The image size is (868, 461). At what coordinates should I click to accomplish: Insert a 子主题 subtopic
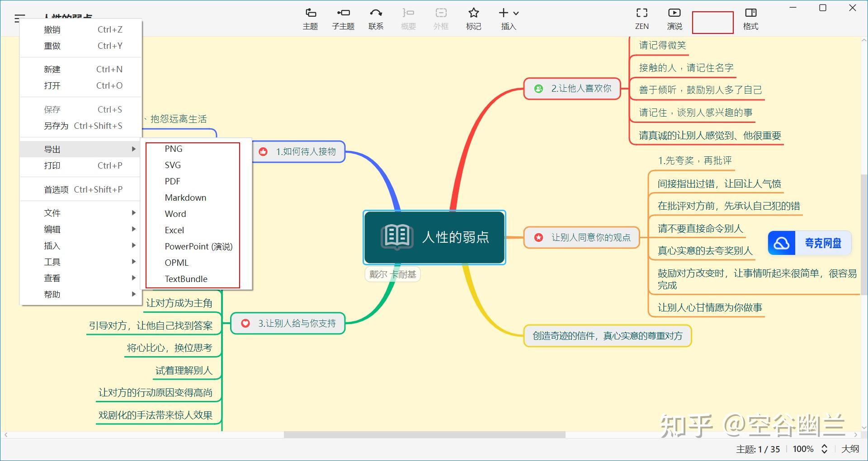[x=343, y=18]
